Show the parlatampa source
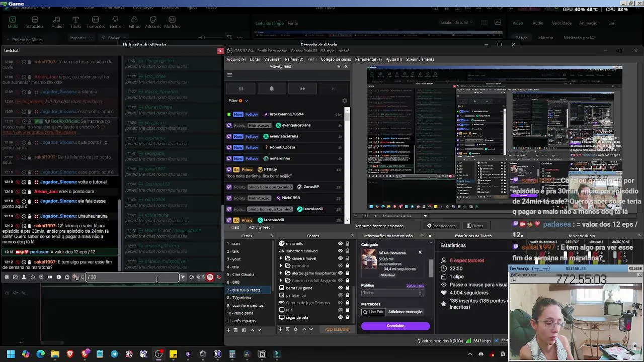Viewport: 644px width, 362px height. pyautogui.click(x=340, y=295)
